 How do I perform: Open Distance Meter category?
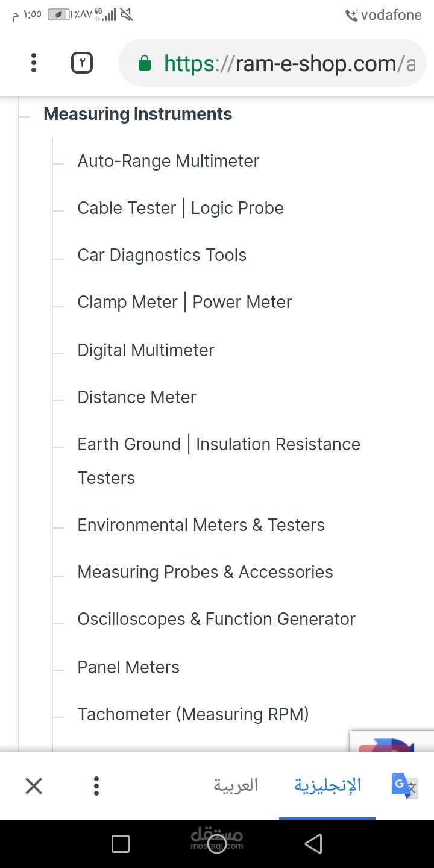pyautogui.click(x=137, y=397)
